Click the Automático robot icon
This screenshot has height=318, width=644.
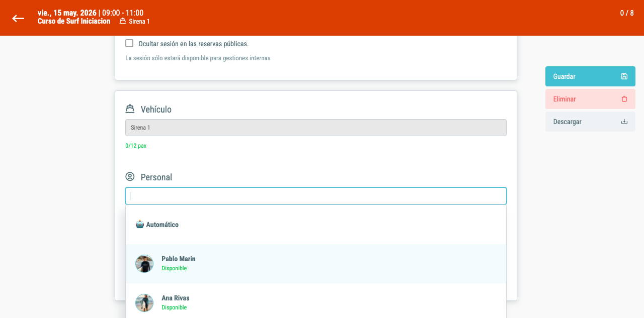[x=140, y=224]
